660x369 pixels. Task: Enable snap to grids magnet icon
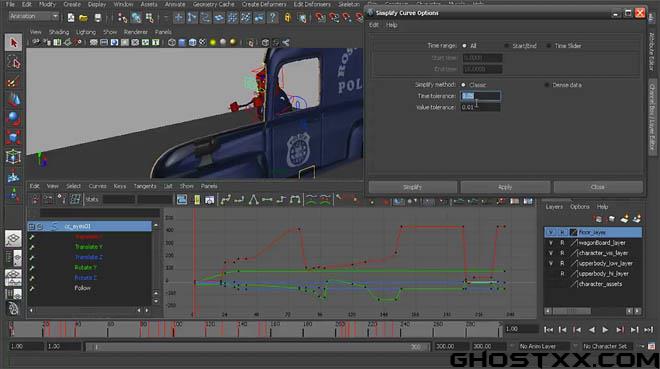pos(320,18)
